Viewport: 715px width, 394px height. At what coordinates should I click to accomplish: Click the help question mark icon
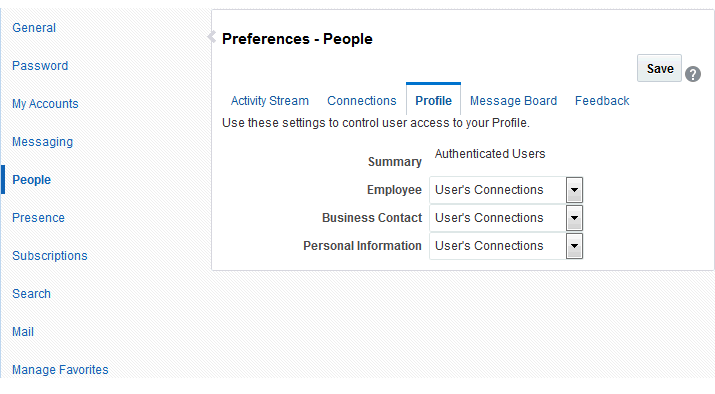pos(693,74)
